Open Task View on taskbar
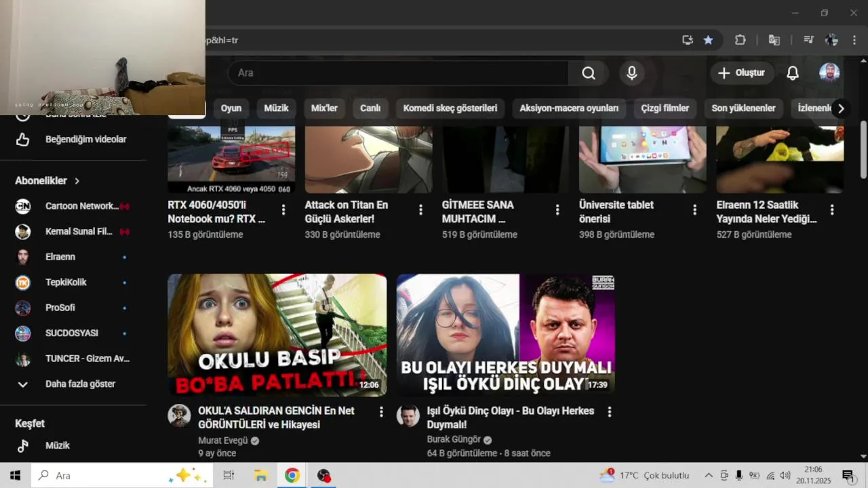The height and width of the screenshot is (488, 868). pyautogui.click(x=229, y=476)
